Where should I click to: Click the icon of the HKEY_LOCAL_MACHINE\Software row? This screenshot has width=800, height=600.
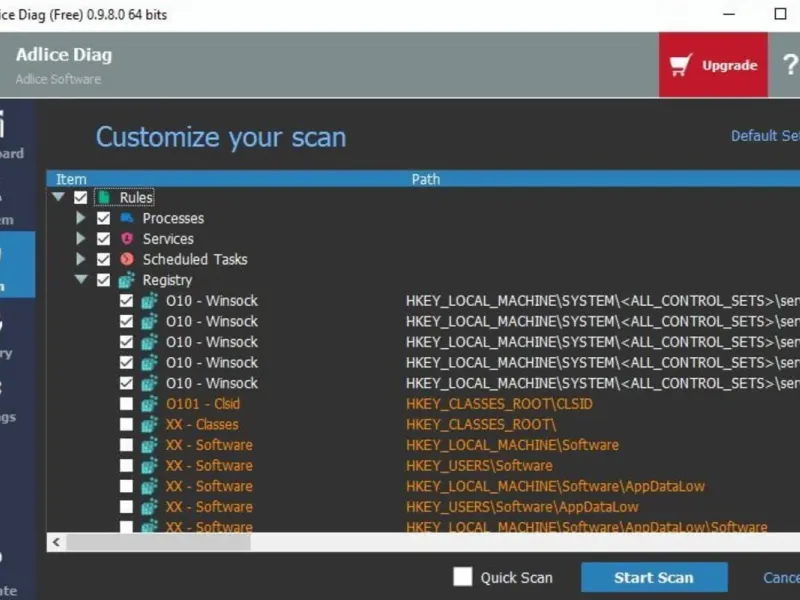[x=149, y=445]
